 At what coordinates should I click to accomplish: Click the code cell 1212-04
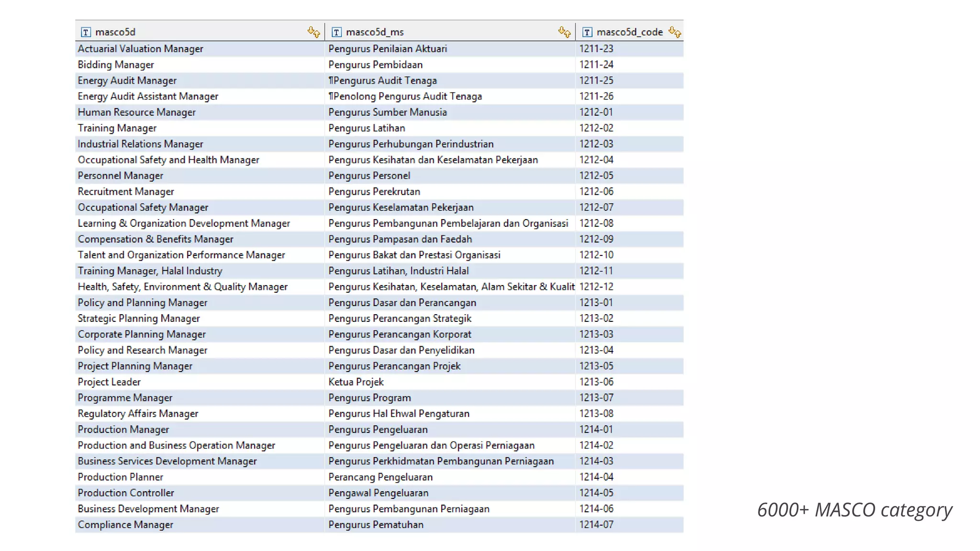coord(596,160)
